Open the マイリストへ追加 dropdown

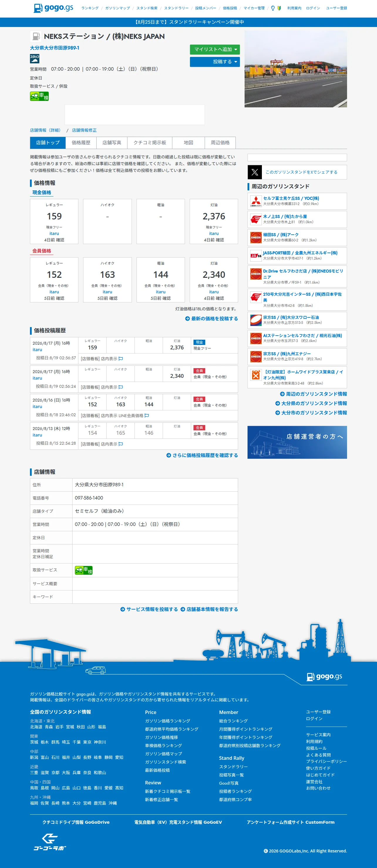215,50
